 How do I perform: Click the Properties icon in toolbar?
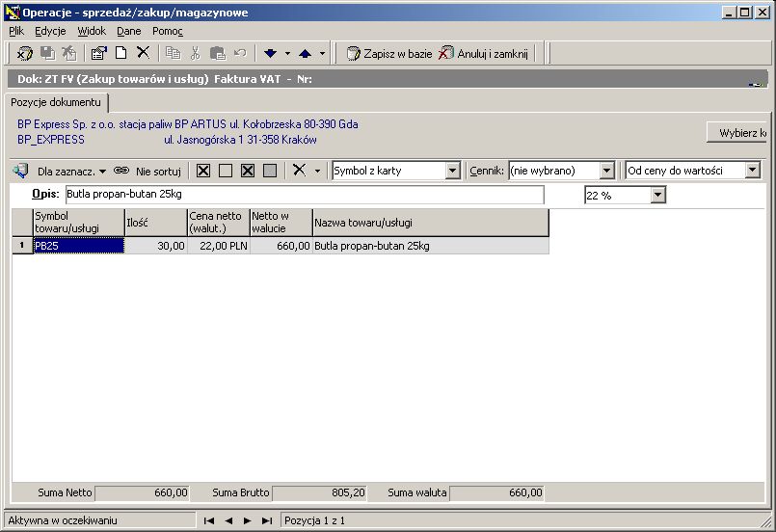pyautogui.click(x=99, y=53)
